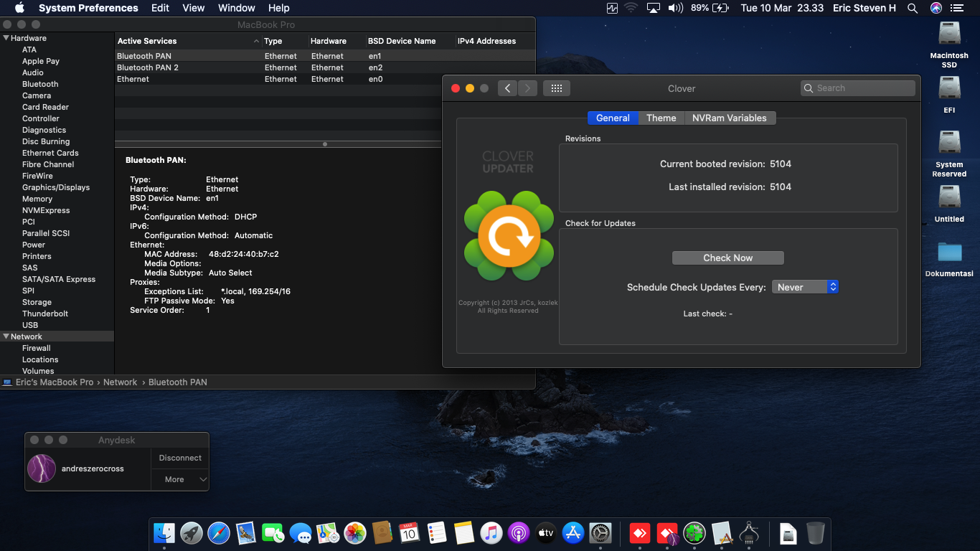The image size is (980, 551).
Task: Select Firewall in the Network sidebar
Action: coord(37,348)
